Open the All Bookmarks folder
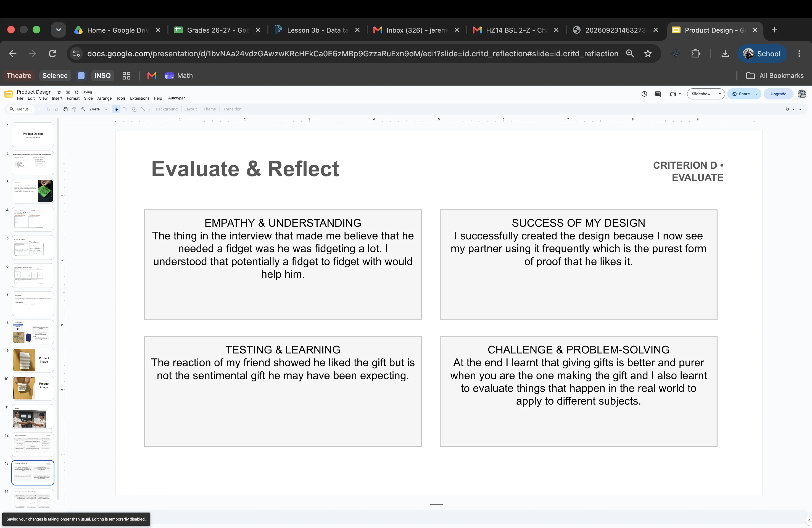 775,75
